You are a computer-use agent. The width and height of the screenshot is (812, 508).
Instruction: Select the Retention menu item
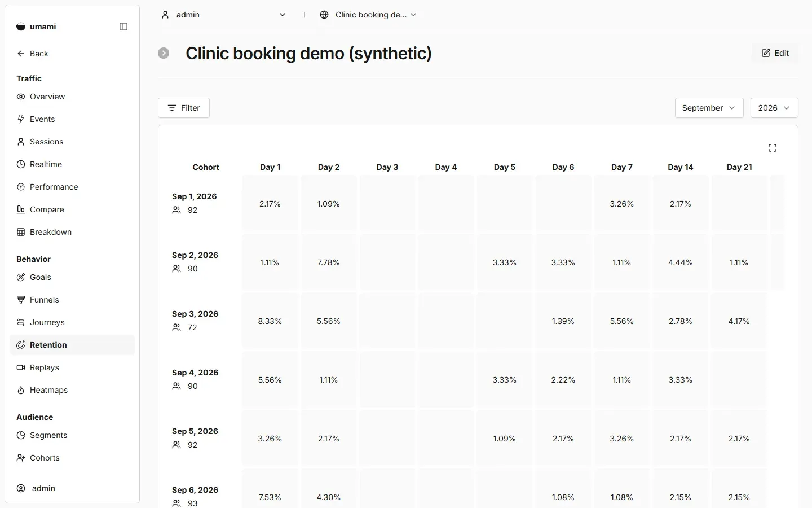(x=72, y=345)
